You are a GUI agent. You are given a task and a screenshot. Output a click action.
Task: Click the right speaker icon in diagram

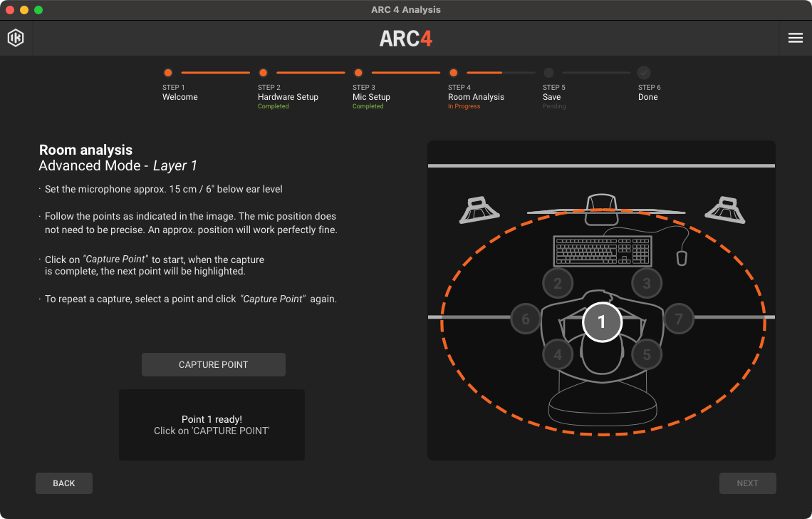tap(725, 210)
